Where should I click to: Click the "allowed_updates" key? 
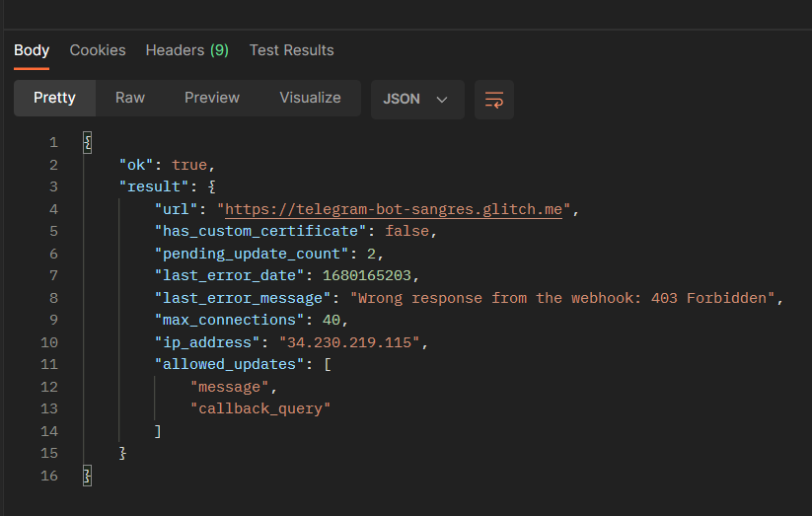pyautogui.click(x=230, y=365)
